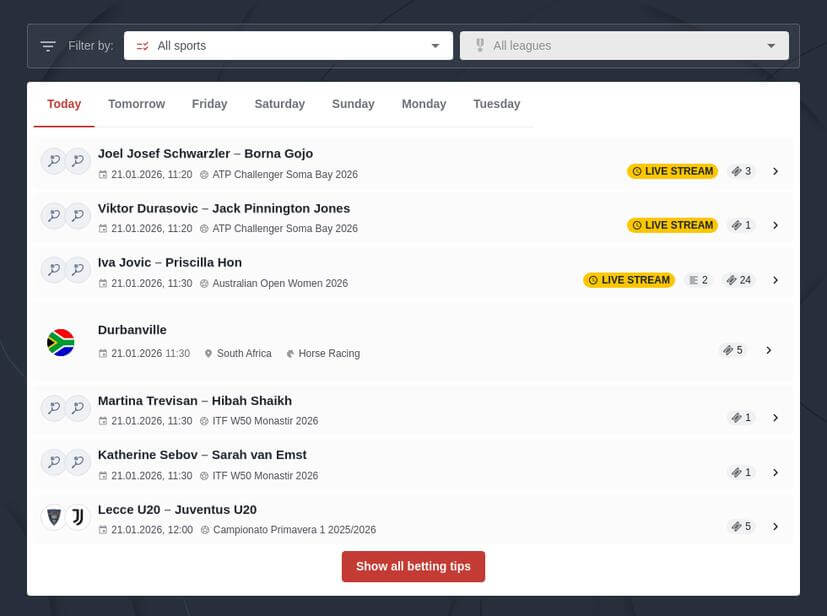This screenshot has height=616, width=827.
Task: Expand details for Lecce U20 – Juventus U20
Action: [776, 526]
